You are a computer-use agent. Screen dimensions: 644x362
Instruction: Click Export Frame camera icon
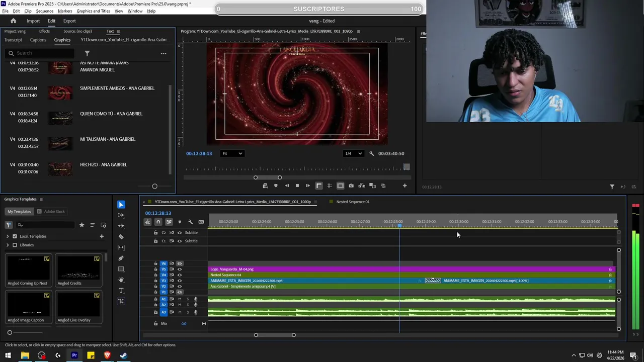point(351,186)
